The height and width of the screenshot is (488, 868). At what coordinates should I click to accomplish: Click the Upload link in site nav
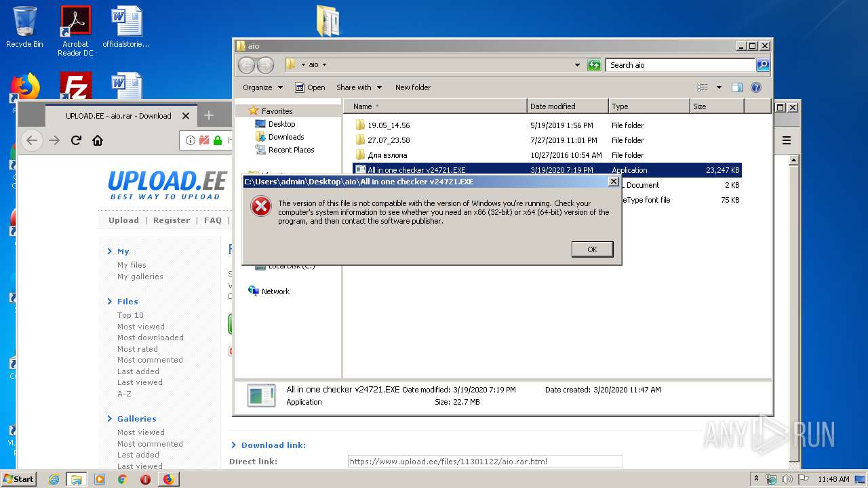pos(123,220)
